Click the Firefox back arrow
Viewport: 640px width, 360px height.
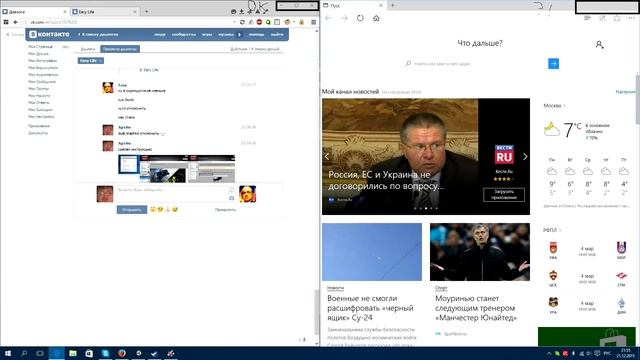click(x=16, y=22)
